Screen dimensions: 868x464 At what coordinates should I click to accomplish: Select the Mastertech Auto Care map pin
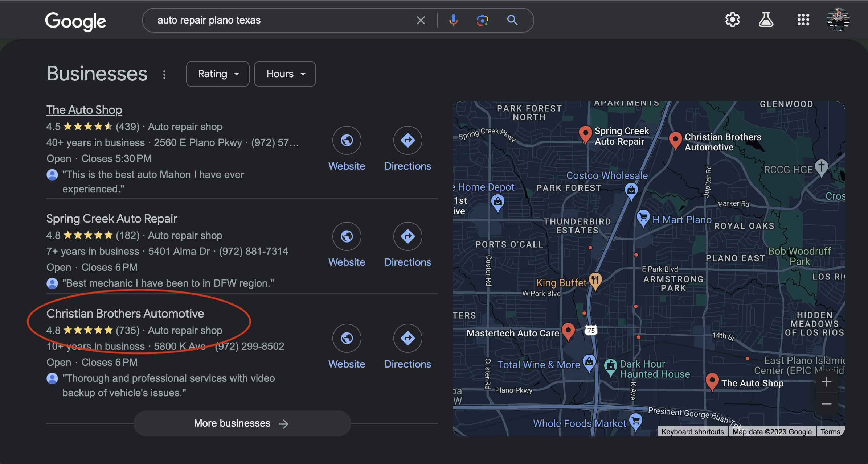tap(568, 332)
